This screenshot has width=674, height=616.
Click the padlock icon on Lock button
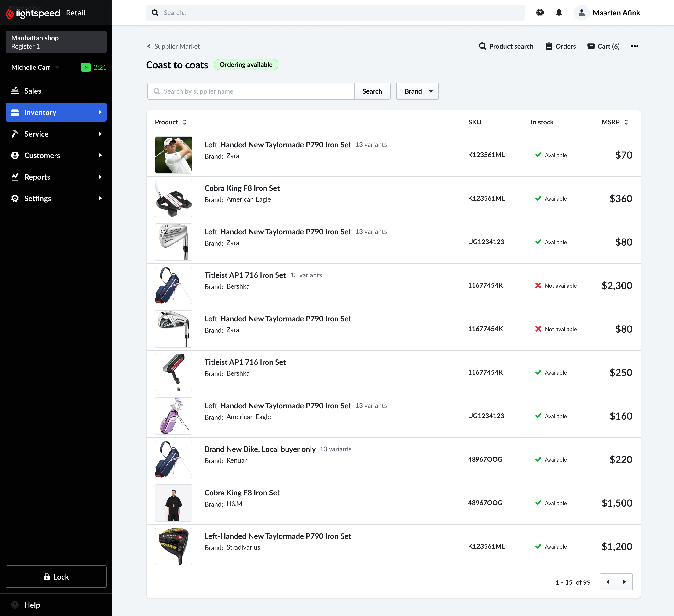click(x=47, y=577)
